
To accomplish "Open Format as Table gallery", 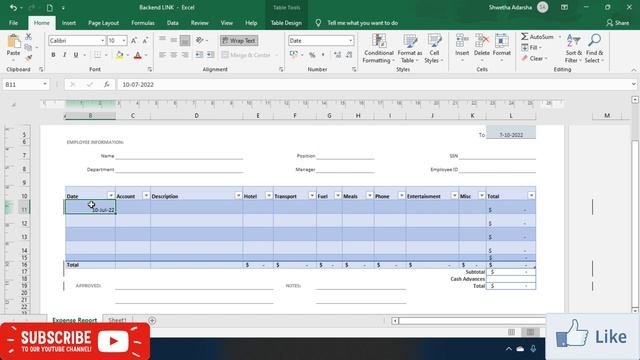I will click(410, 49).
